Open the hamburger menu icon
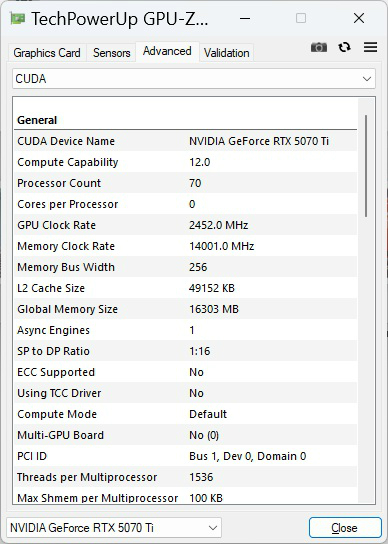The image size is (388, 544). [370, 47]
